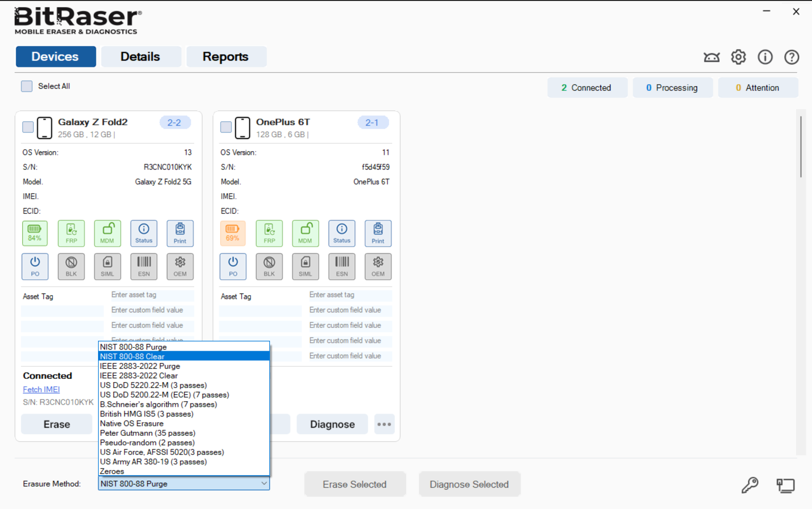Click the FRP icon on Galaxy Z Fold2
812x509 pixels.
71,233
